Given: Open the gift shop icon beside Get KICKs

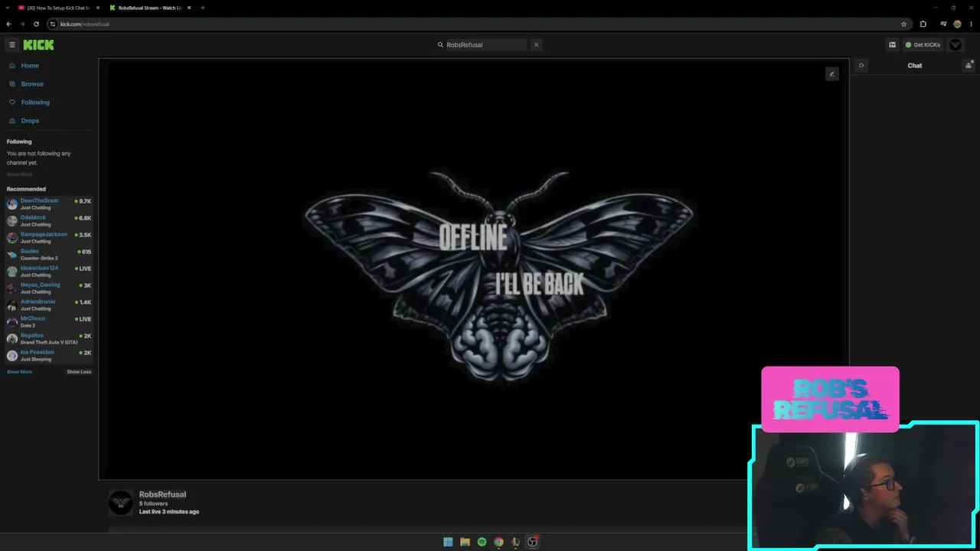Looking at the screenshot, I should 892,45.
